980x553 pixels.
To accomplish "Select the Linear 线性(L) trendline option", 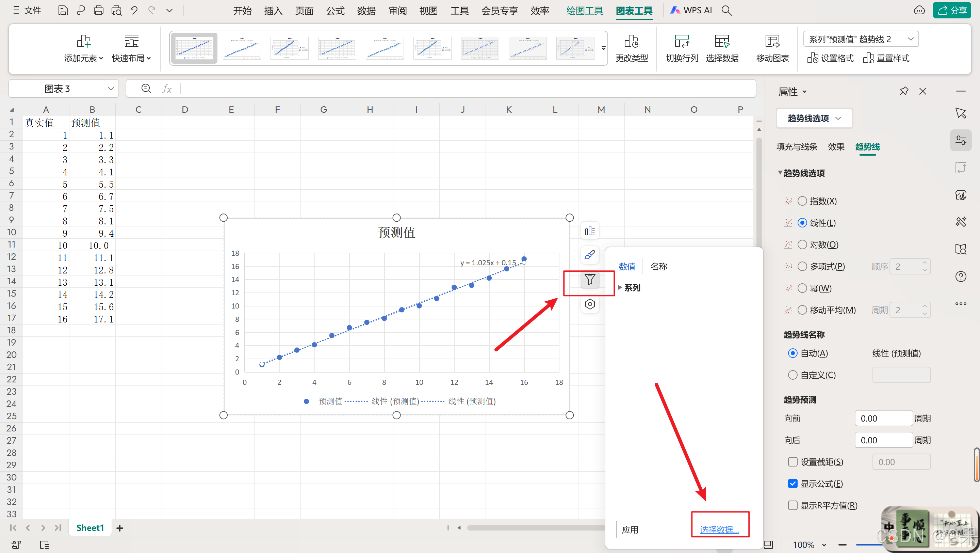I will coord(802,223).
